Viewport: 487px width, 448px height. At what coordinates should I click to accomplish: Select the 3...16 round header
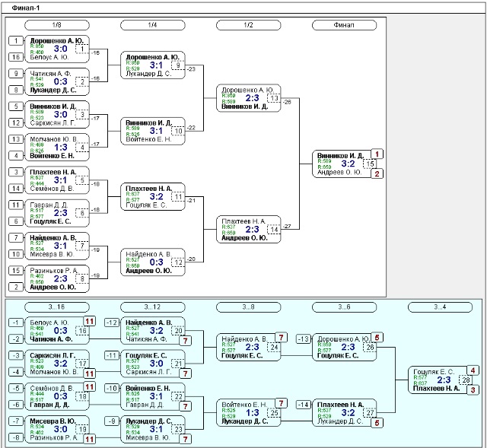tap(57, 307)
